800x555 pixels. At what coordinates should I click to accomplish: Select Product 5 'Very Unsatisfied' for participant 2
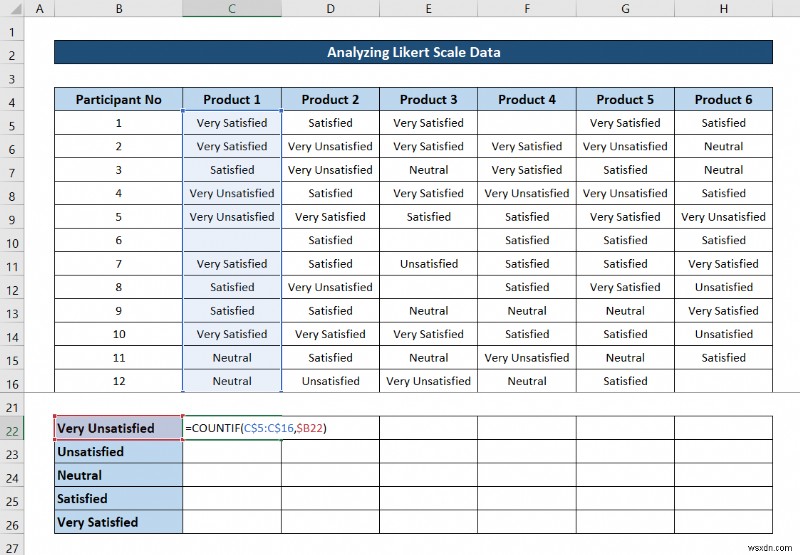[x=626, y=146]
